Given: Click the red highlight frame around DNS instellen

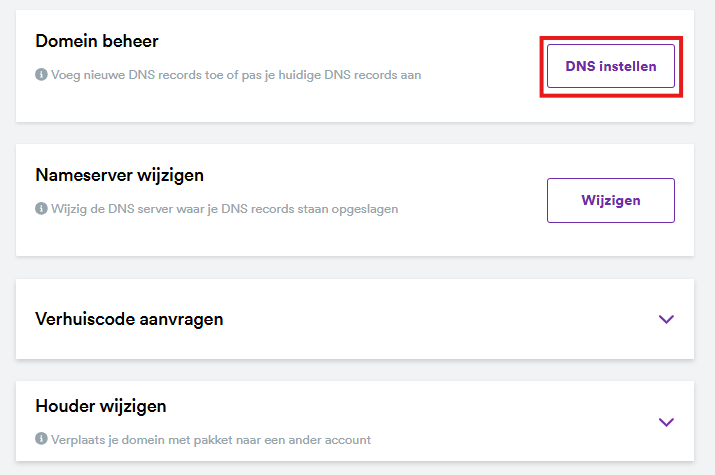Looking at the screenshot, I should (543, 67).
